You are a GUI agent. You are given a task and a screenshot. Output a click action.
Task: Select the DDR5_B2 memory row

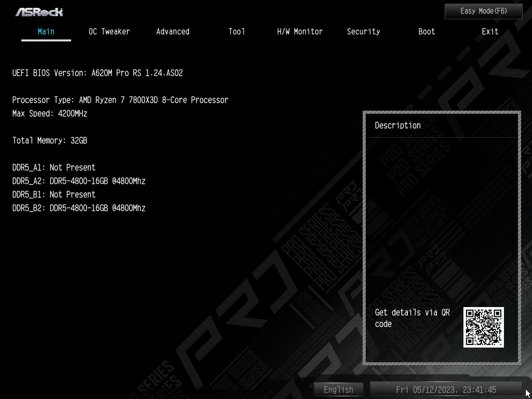pyautogui.click(x=79, y=208)
